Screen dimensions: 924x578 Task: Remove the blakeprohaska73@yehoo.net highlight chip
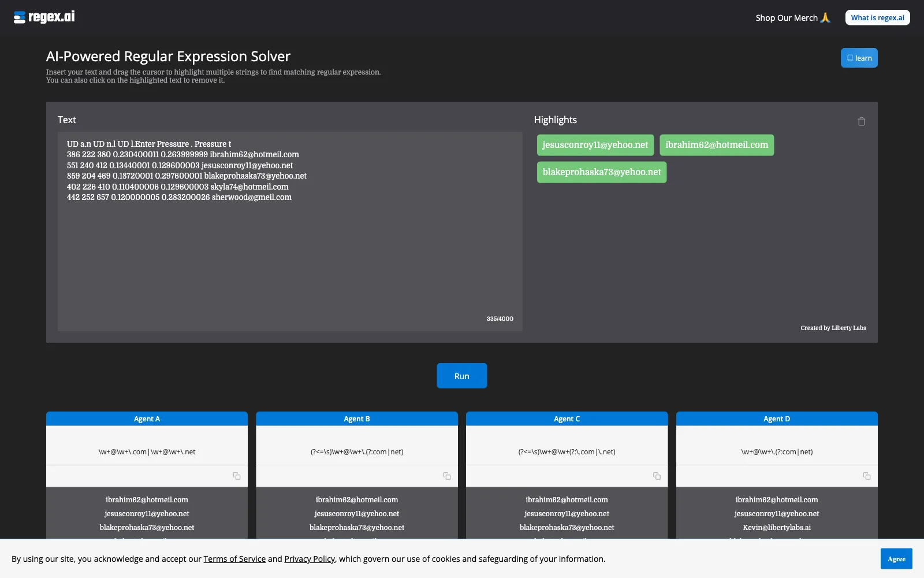click(602, 172)
